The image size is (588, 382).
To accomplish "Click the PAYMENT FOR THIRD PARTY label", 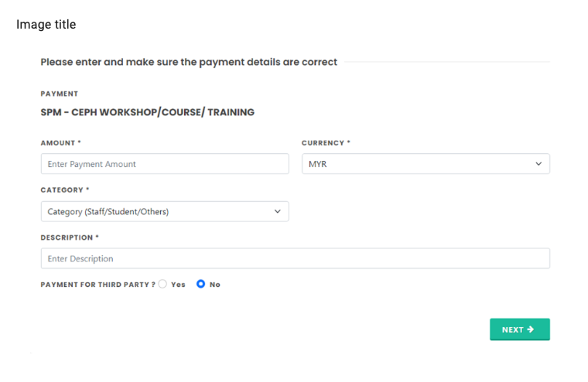I will click(97, 285).
